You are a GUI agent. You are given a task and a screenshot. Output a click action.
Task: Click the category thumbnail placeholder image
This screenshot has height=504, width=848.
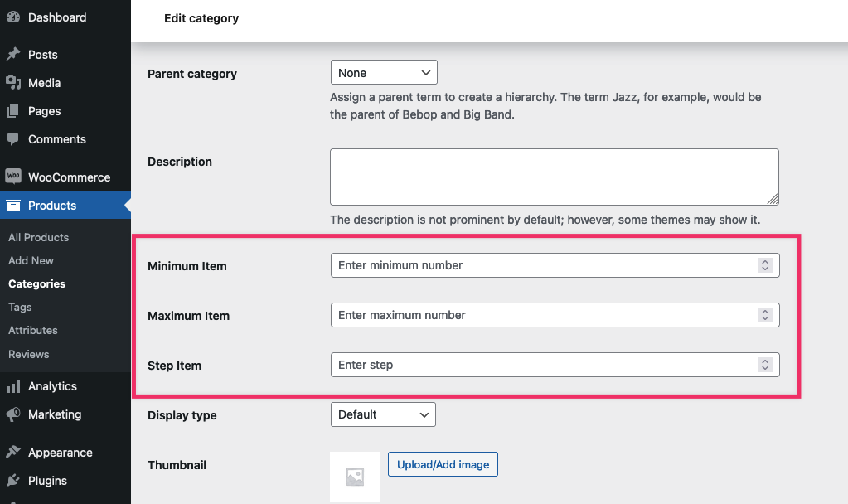[x=355, y=477]
